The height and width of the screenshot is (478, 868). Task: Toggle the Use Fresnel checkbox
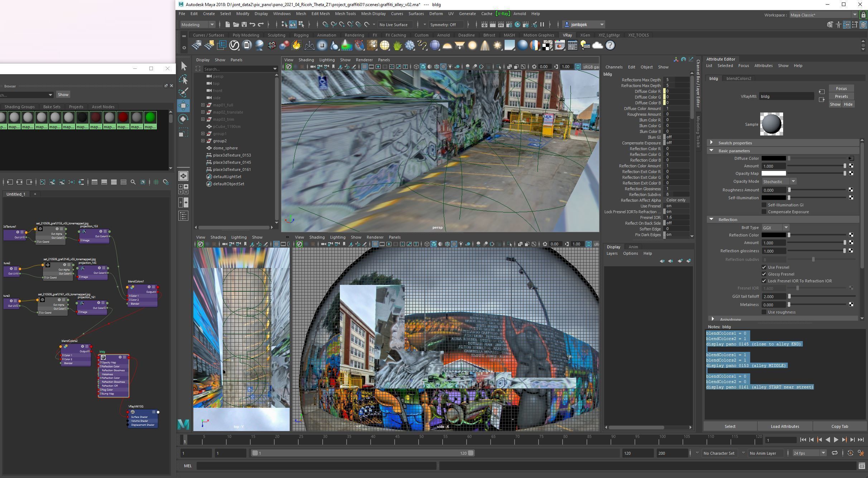click(764, 267)
